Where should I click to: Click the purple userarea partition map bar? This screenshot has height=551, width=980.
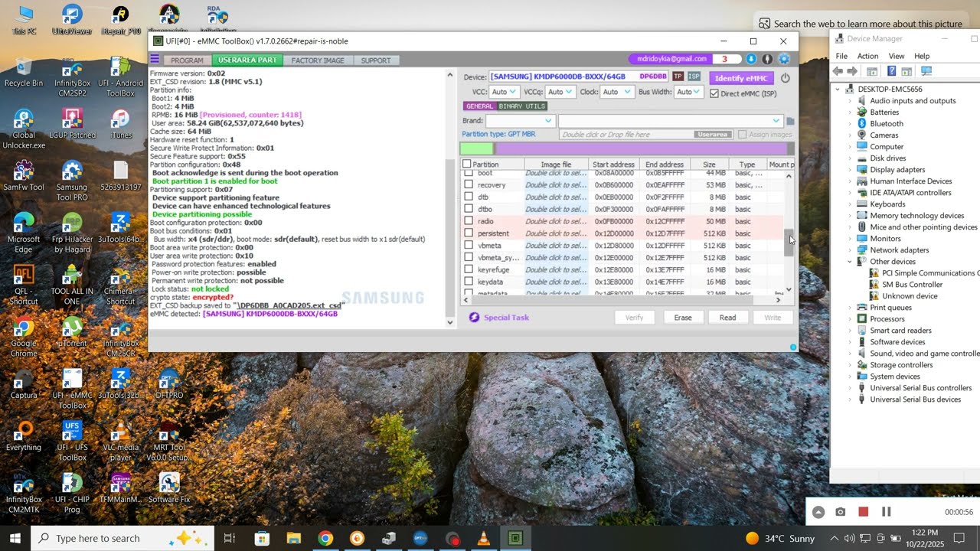click(x=642, y=148)
